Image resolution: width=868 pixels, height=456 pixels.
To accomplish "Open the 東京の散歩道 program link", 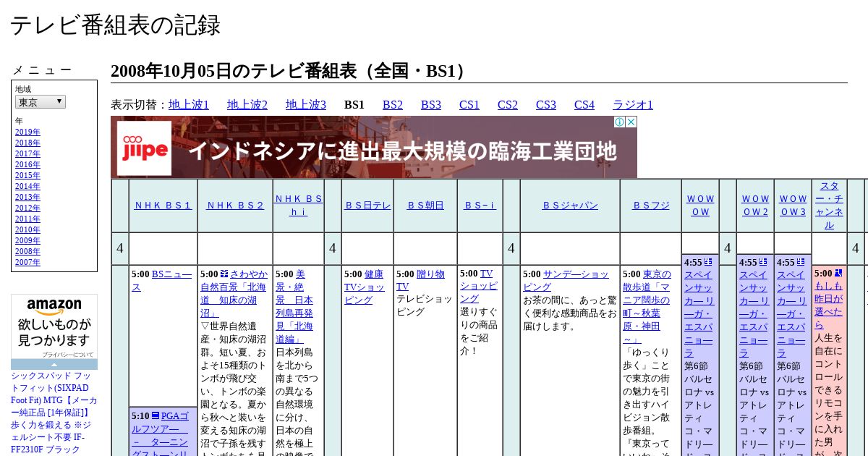I will tap(647, 307).
